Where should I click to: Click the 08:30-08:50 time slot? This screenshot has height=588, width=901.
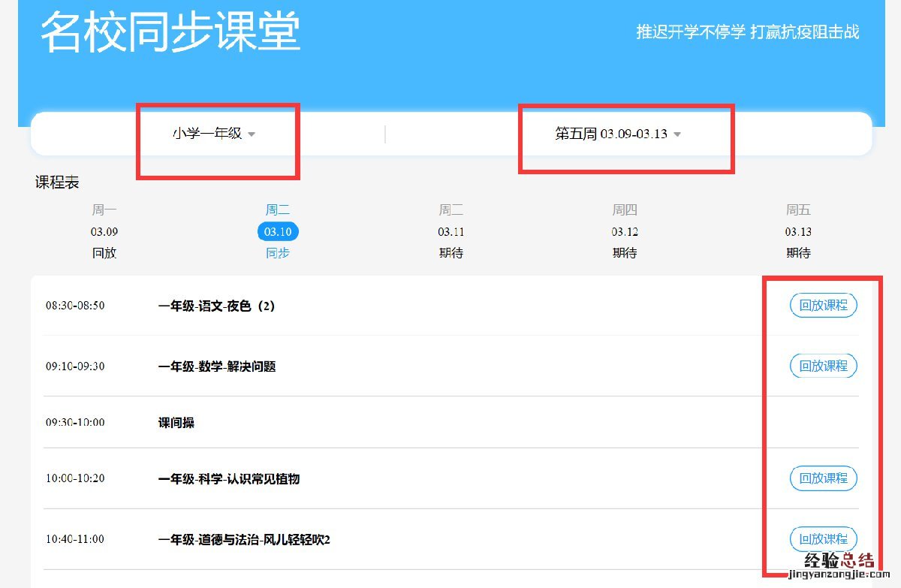pos(75,306)
